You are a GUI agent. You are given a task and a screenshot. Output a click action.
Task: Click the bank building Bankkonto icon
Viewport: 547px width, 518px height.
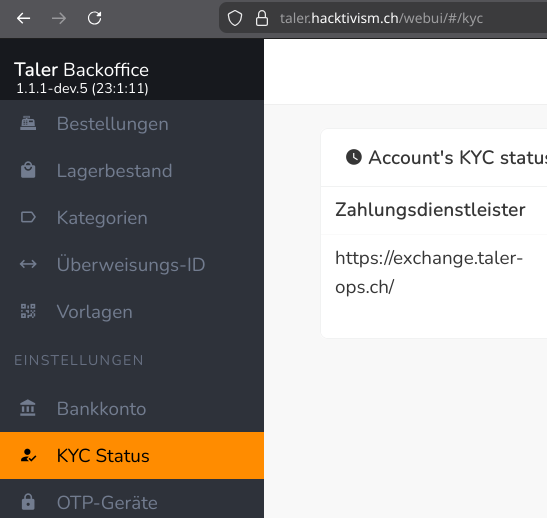coord(28,408)
